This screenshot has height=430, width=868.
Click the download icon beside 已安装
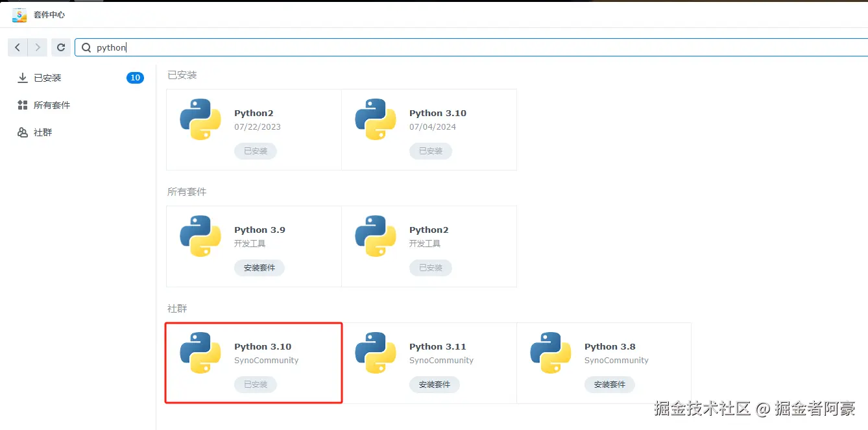click(23, 78)
